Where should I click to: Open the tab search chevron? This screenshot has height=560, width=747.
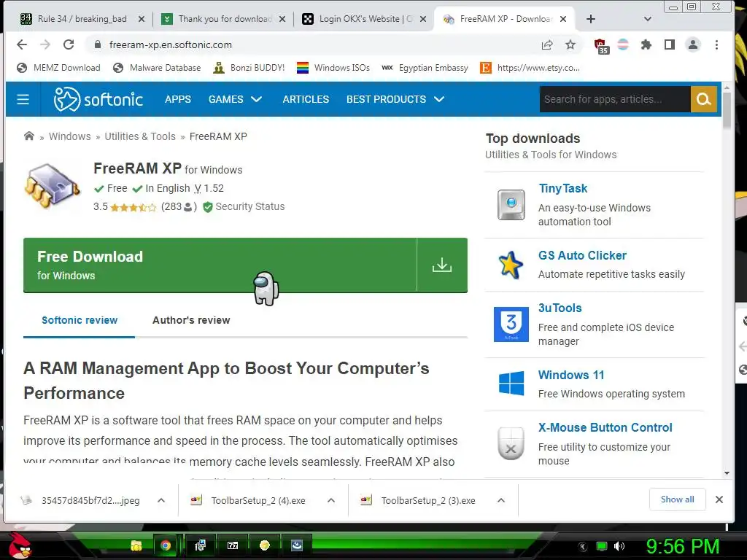point(648,19)
